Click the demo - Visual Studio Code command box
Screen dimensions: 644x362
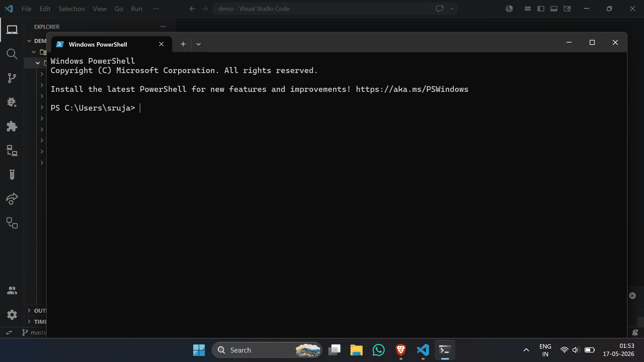pos(322,9)
